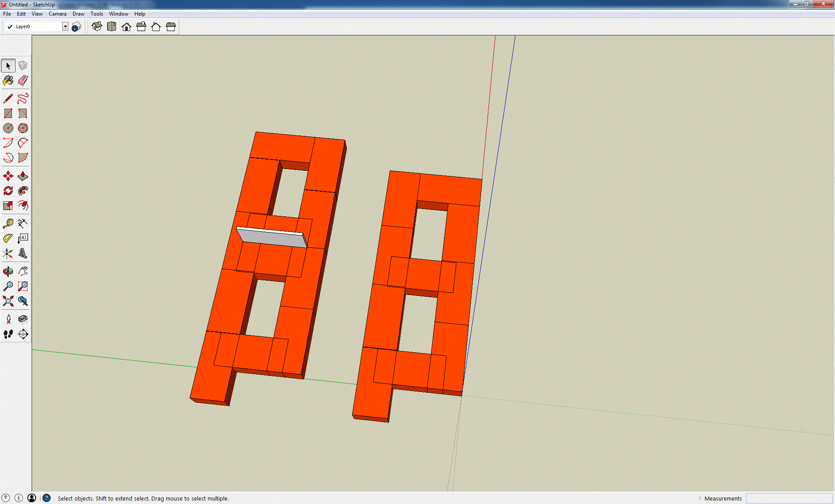Screen dimensions: 835x504
Task: Expand the Layer0 dropdown arrow
Action: click(x=65, y=27)
